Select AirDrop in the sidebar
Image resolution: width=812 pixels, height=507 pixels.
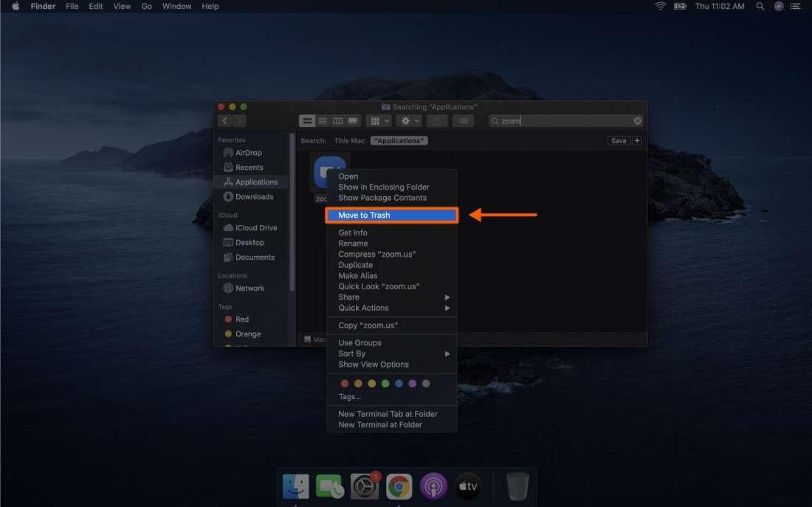click(x=248, y=153)
